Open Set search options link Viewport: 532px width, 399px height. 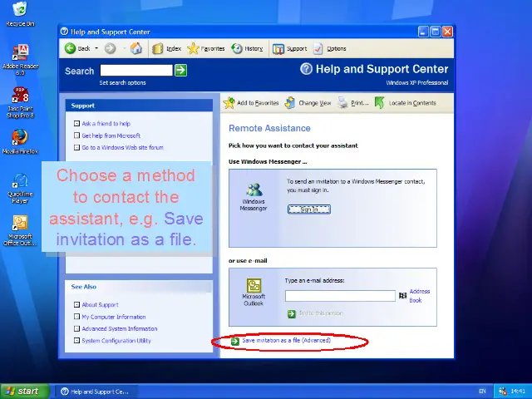point(122,82)
